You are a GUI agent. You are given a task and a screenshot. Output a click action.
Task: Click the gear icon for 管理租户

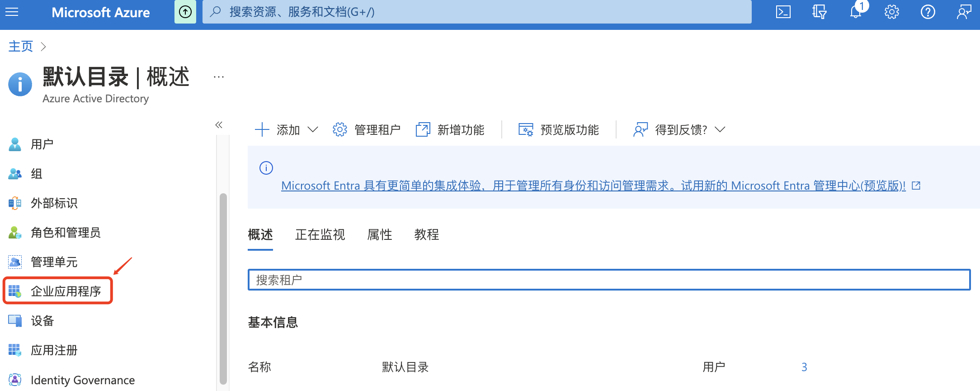340,130
